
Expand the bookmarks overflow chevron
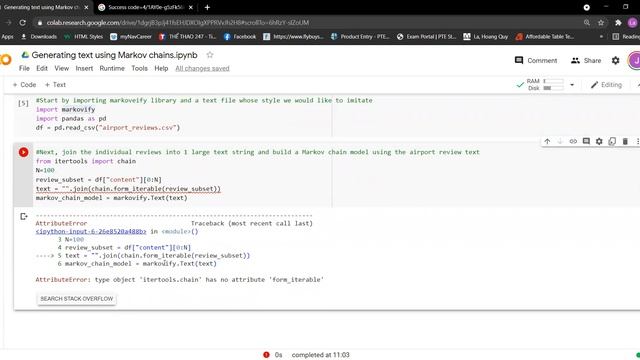[x=601, y=36]
